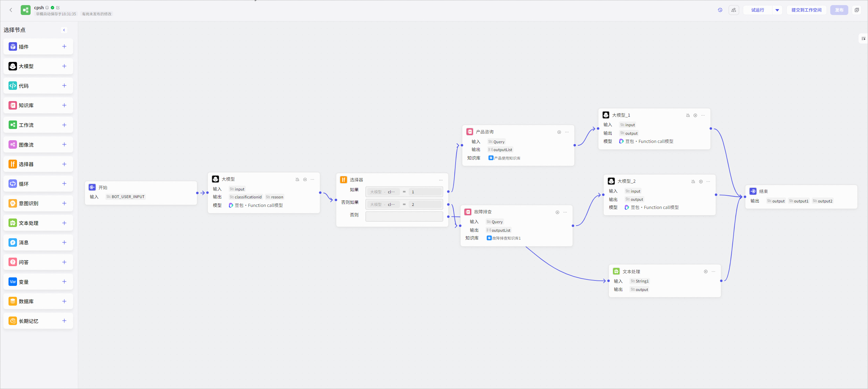Run the 产品咨询 node play icon
The height and width of the screenshot is (389, 868).
click(559, 132)
